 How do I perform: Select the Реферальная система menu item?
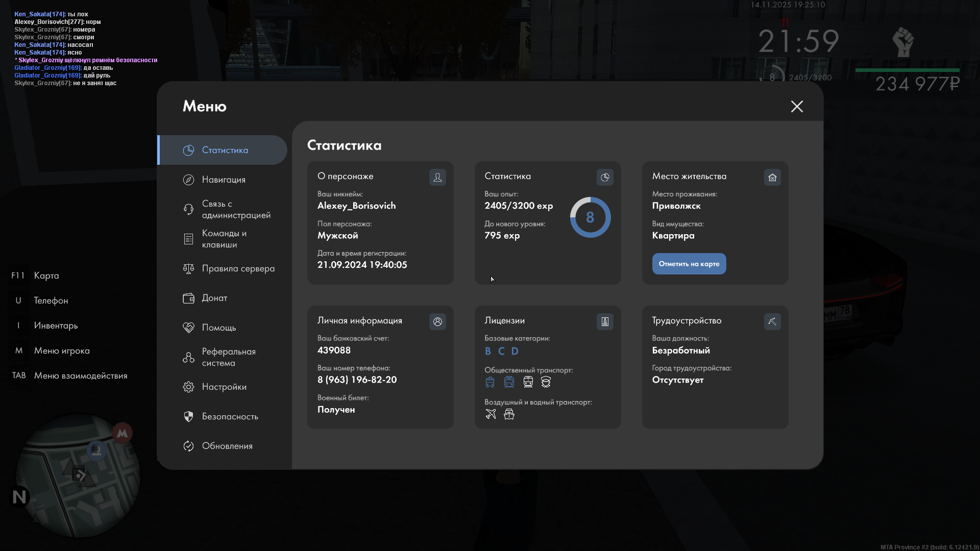pos(228,357)
